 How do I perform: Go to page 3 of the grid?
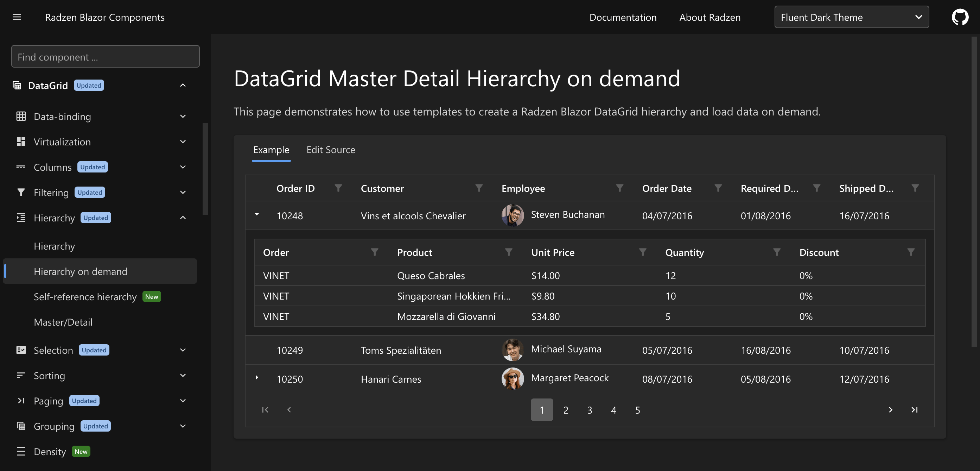click(x=590, y=410)
